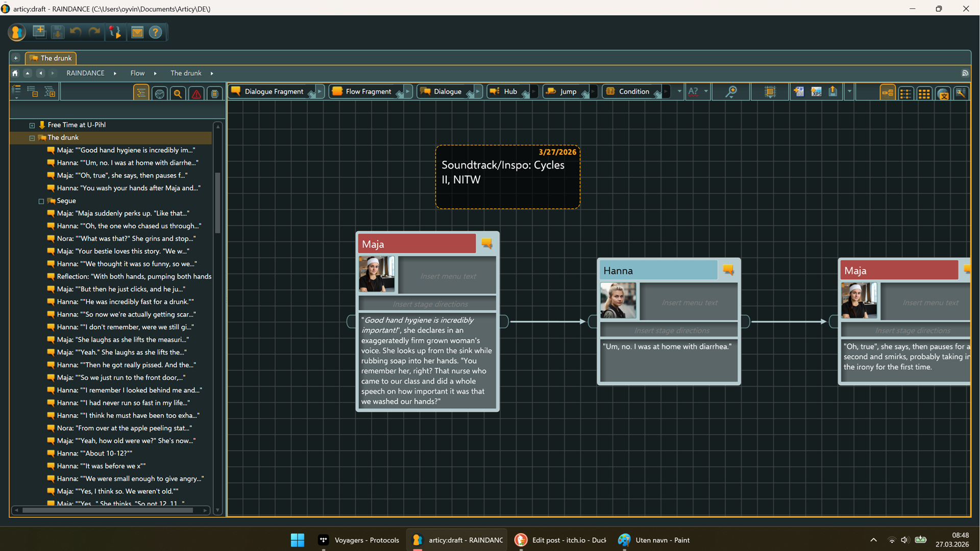Open the Dialogue Fragment template arrow
The height and width of the screenshot is (551, 980).
[320, 92]
